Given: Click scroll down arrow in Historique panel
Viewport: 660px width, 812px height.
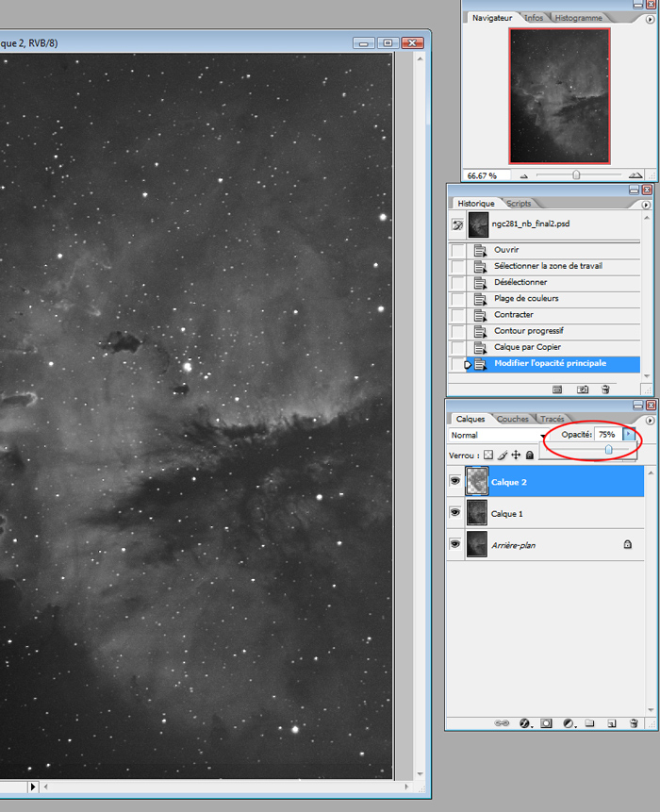Looking at the screenshot, I should tap(647, 376).
